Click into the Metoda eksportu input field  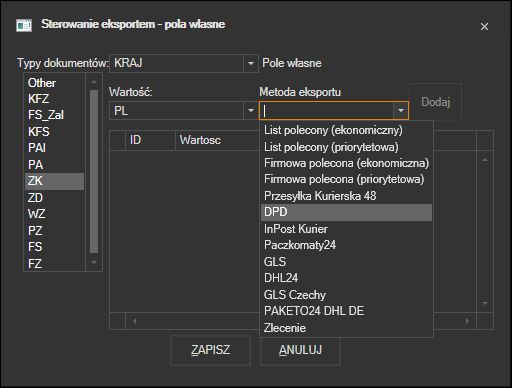[327, 110]
